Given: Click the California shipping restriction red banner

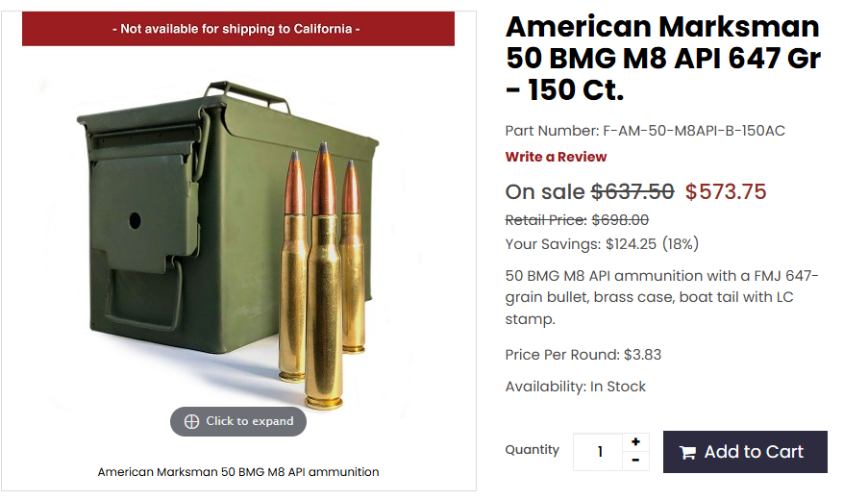Looking at the screenshot, I should pos(238,29).
